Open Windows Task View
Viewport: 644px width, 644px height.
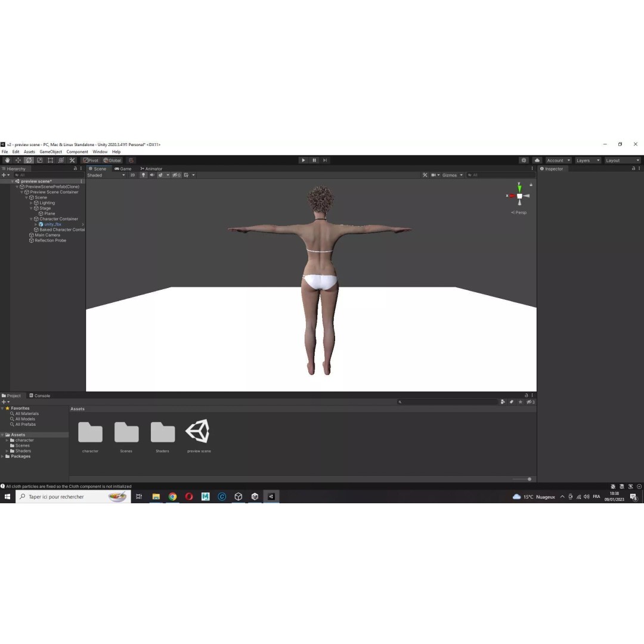139,497
